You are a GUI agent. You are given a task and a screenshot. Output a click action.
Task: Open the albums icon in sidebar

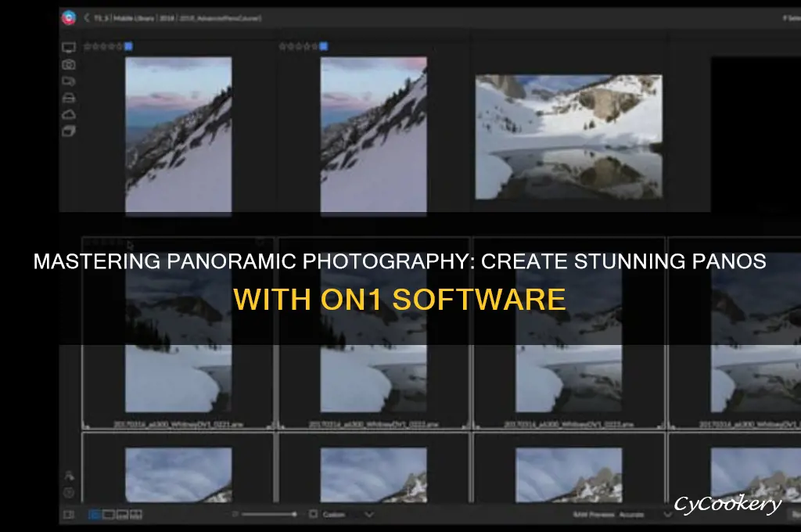pos(69,131)
